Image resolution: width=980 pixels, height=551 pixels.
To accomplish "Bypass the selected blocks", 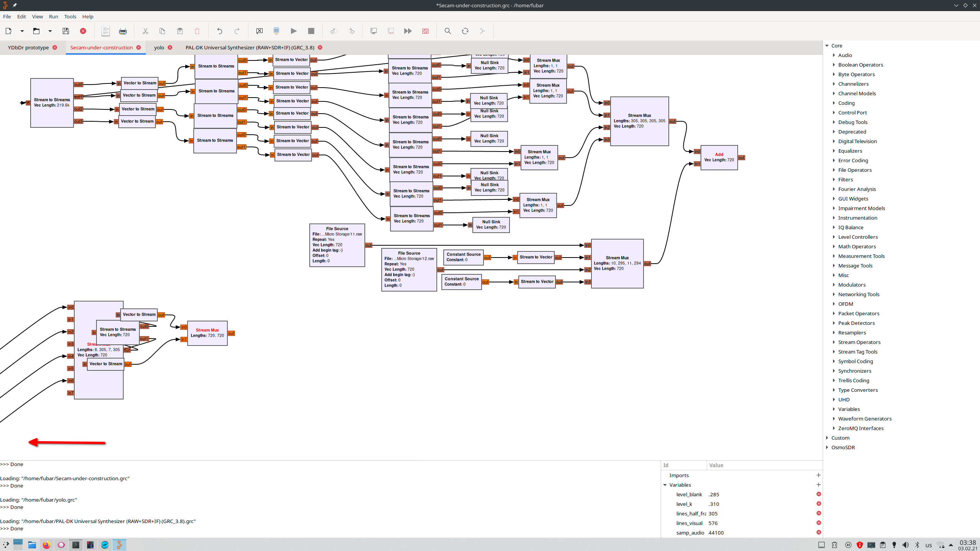I will coord(408,31).
